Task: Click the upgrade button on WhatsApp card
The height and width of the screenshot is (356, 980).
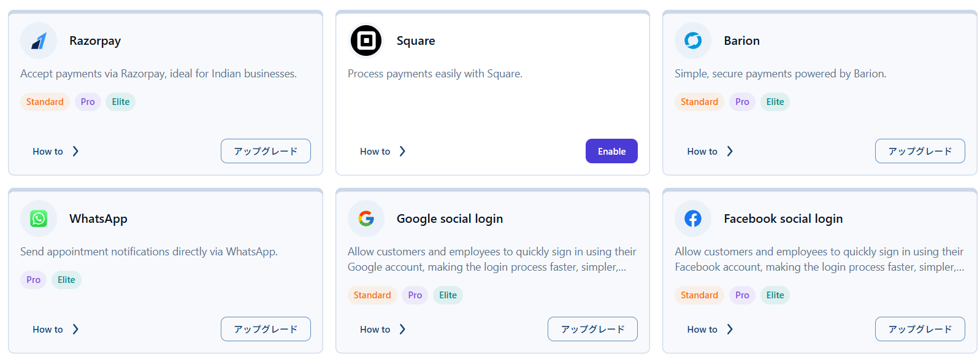Action: point(266,330)
